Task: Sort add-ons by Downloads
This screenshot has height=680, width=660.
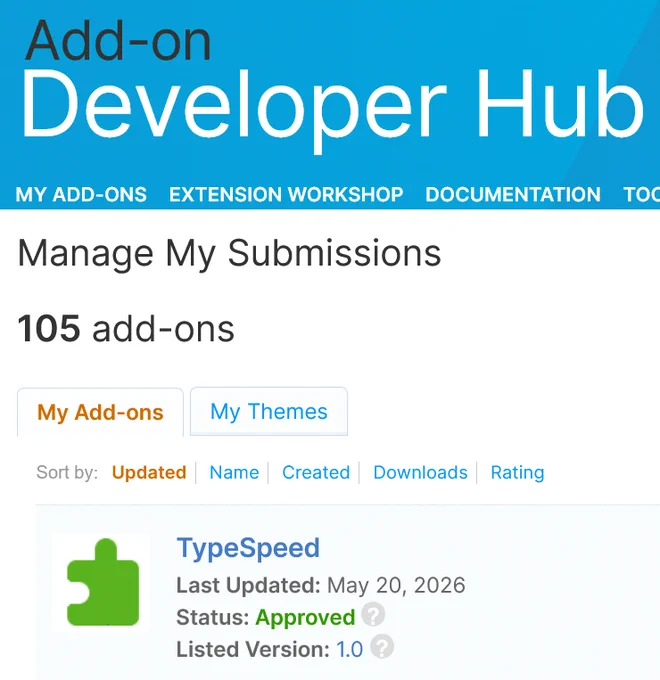Action: [420, 472]
